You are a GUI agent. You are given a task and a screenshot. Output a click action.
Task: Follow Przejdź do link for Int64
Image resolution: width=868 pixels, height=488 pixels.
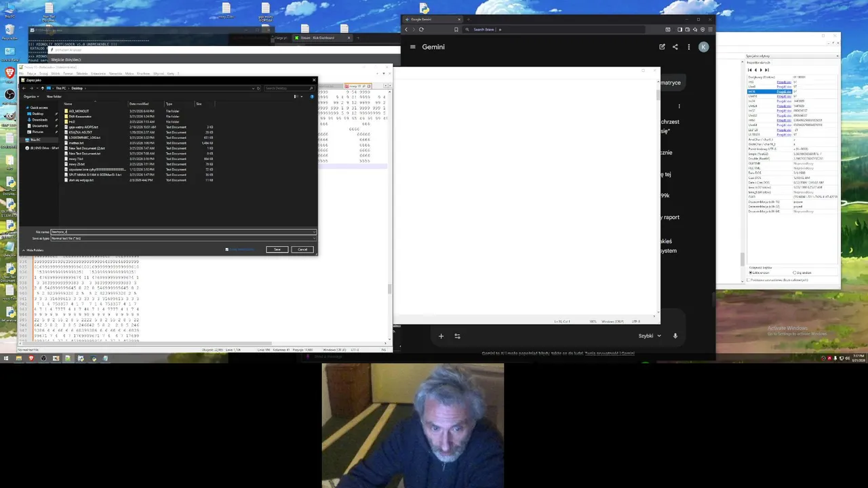(784, 120)
